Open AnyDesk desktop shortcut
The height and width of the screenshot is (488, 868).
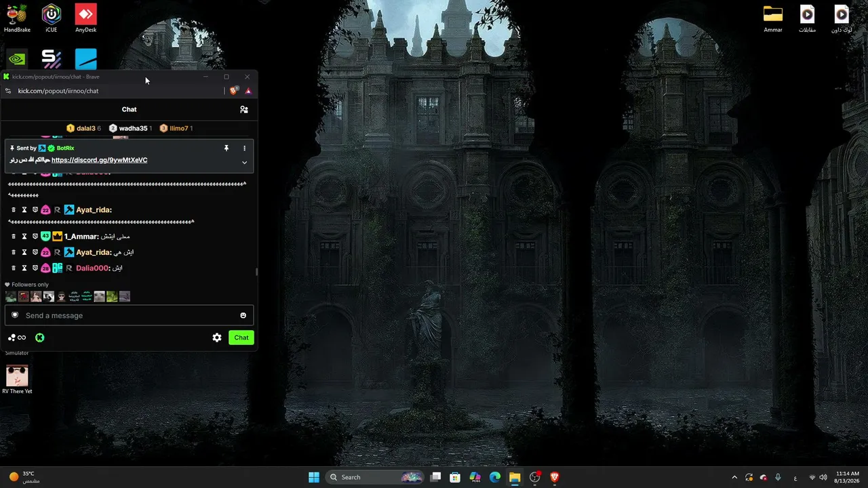[85, 18]
